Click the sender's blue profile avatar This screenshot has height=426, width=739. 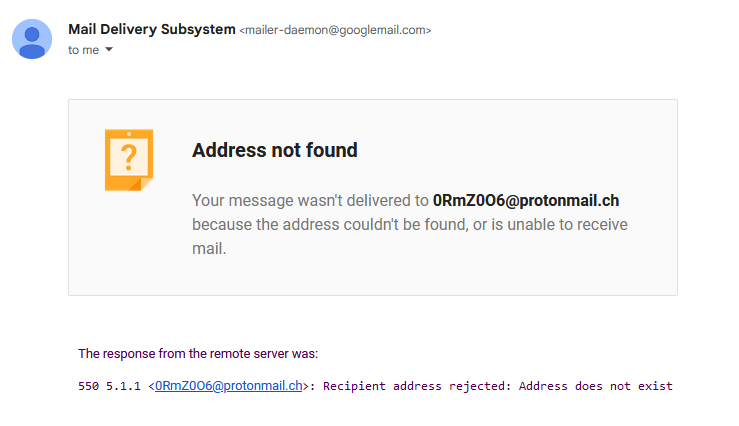[x=32, y=39]
